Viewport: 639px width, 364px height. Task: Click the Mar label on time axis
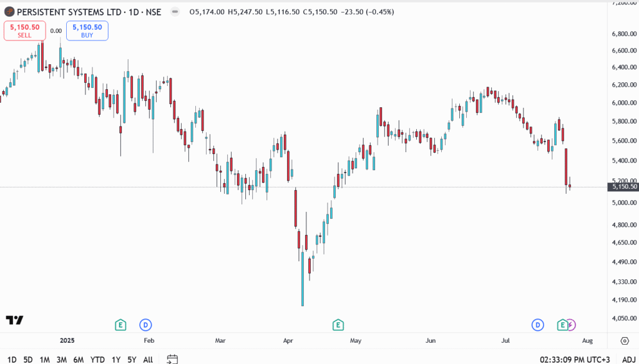220,340
